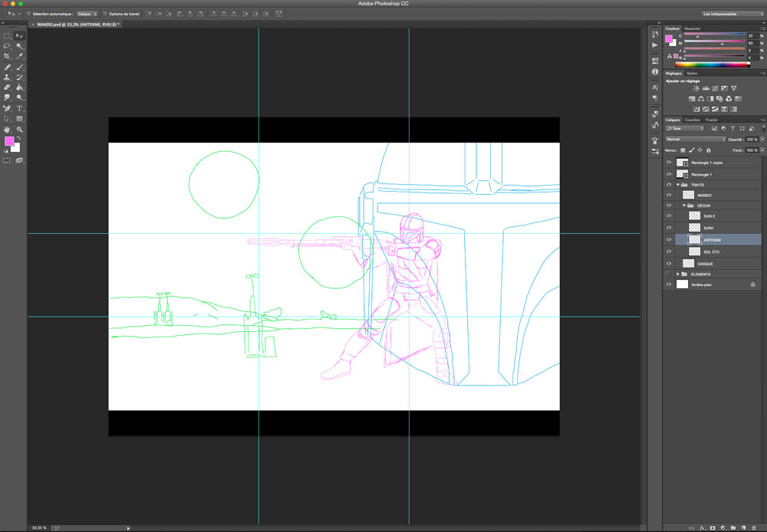Toggle the Options de transf. checkbox

pyautogui.click(x=105, y=14)
